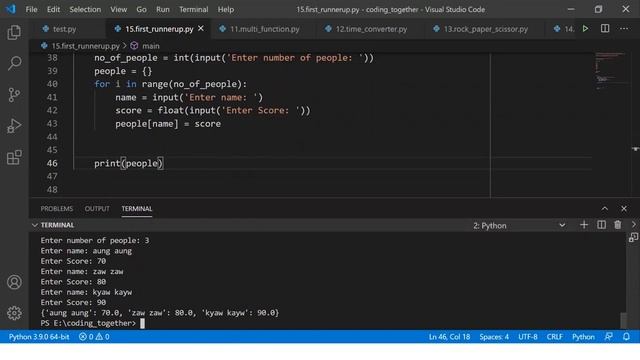This screenshot has width=640, height=360.
Task: Close the 15.first_runnerup.py tab
Action: 201,29
